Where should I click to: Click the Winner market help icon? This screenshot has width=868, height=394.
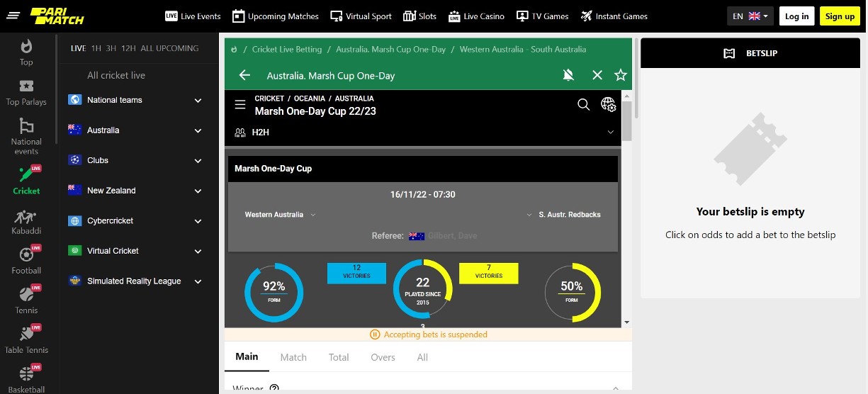point(274,389)
